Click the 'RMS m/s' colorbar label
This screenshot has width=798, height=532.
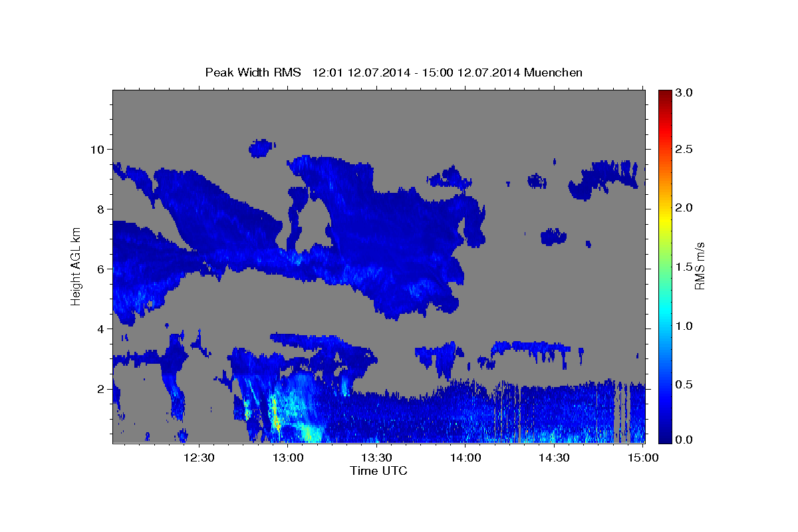(x=699, y=267)
